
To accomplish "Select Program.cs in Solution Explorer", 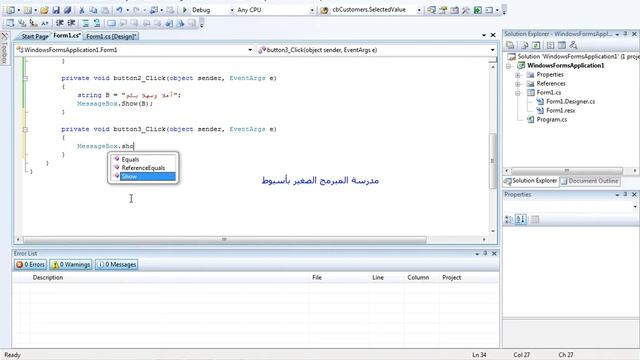I will click(x=551, y=120).
